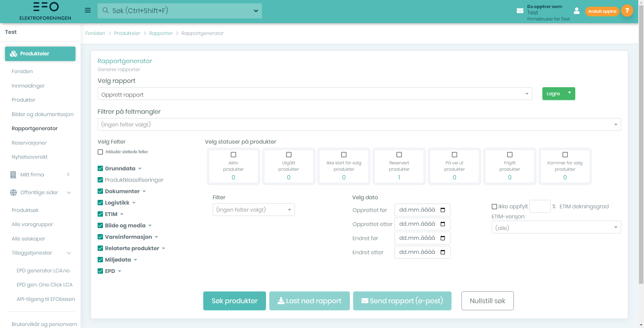Open the user profile icon
The height and width of the screenshot is (328, 644).
pos(577,11)
